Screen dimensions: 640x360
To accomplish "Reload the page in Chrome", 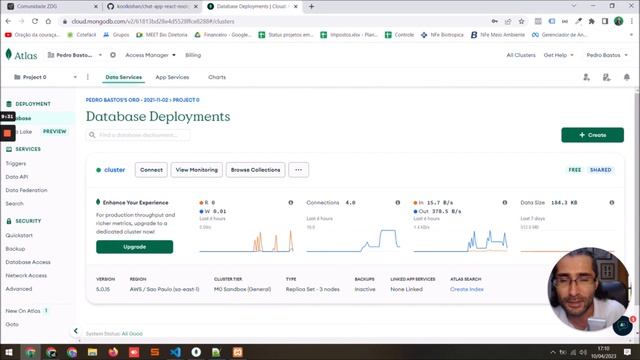I will pyautogui.click(x=35, y=21).
